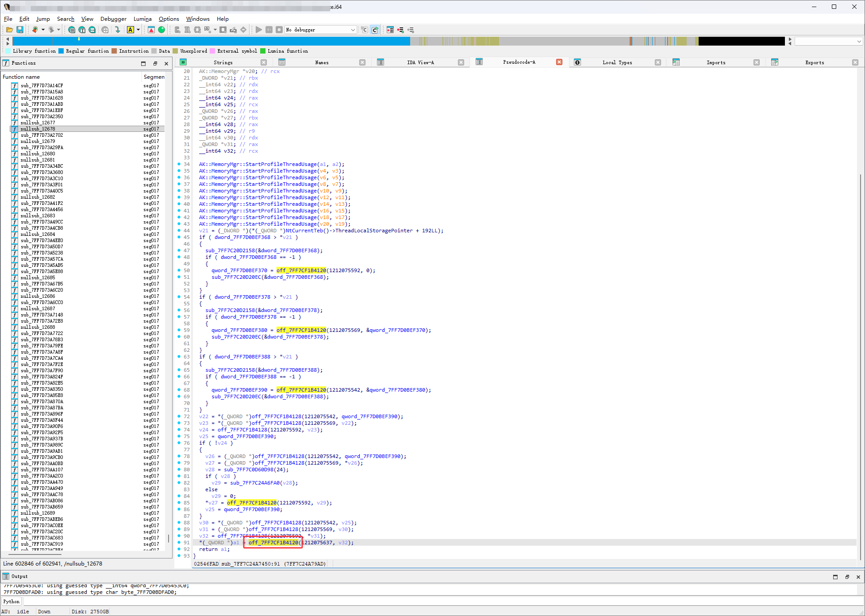Click the Python button in Output panel
865x616 pixels.
click(12, 601)
